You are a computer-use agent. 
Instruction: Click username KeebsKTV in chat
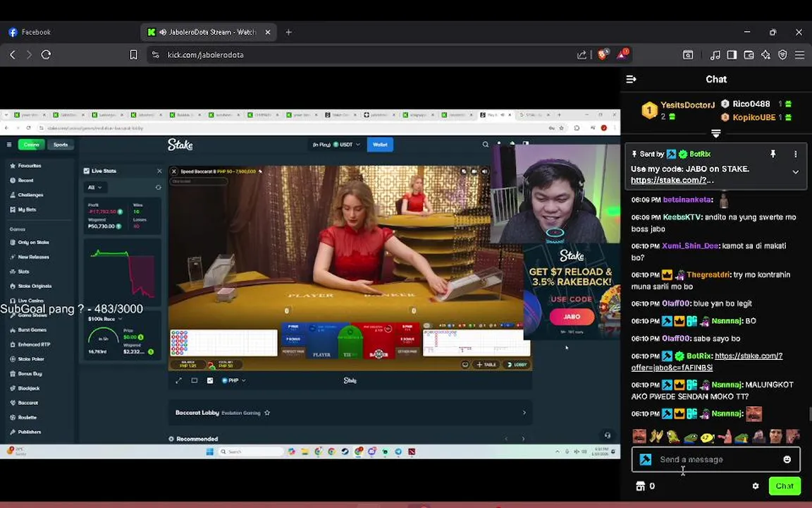(x=682, y=217)
